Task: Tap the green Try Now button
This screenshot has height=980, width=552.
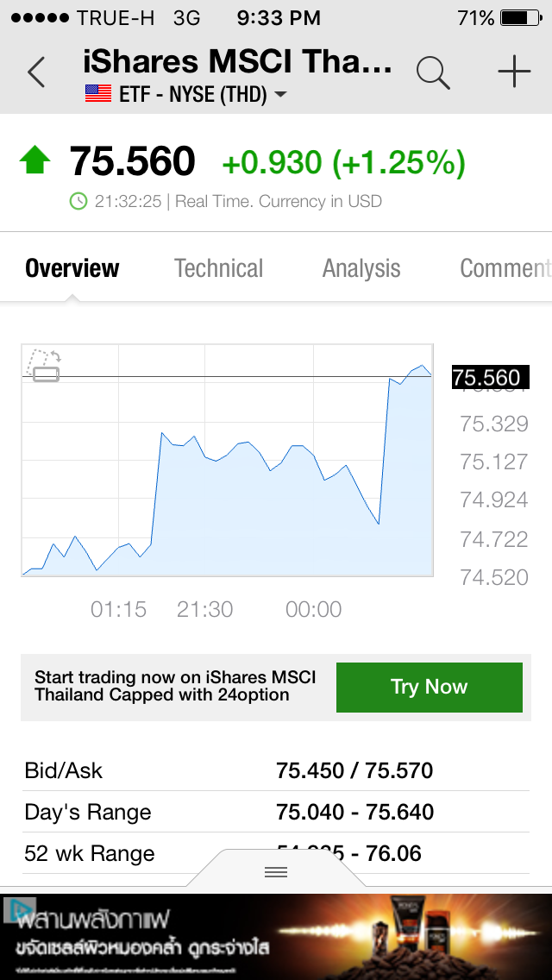Action: [430, 687]
